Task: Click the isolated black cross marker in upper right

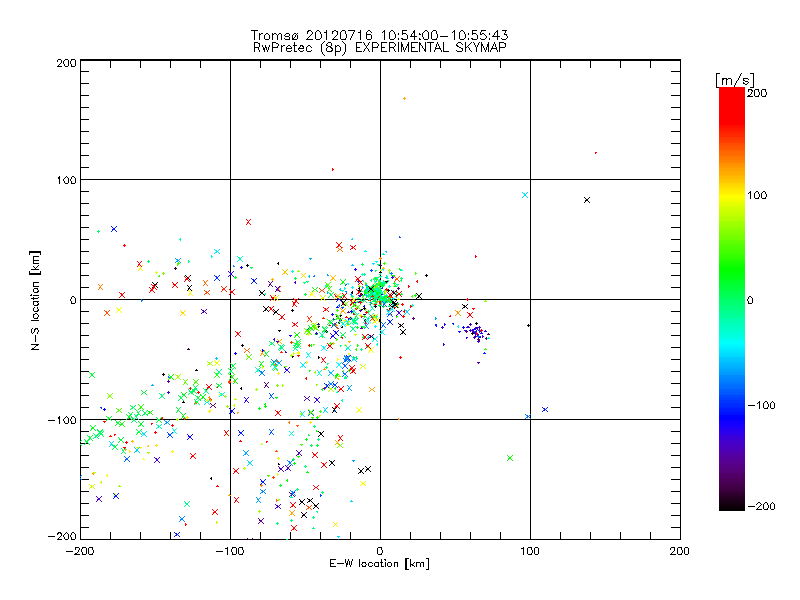Action: point(587,200)
